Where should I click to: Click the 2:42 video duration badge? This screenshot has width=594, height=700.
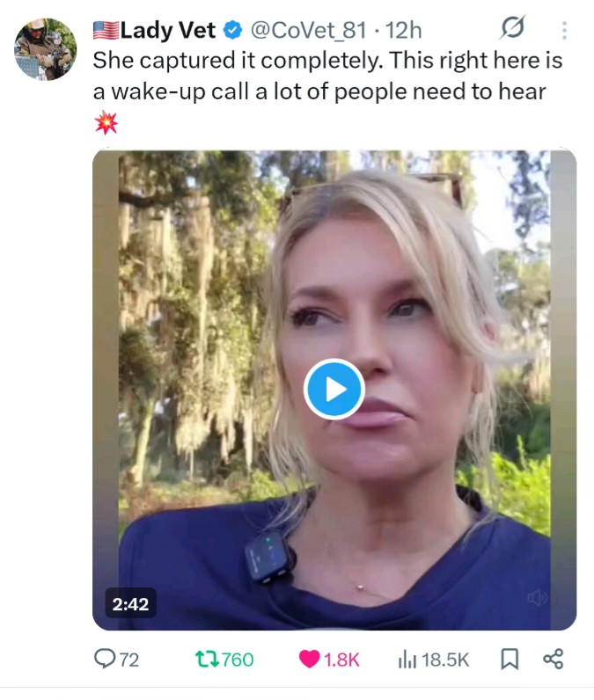tap(130, 604)
